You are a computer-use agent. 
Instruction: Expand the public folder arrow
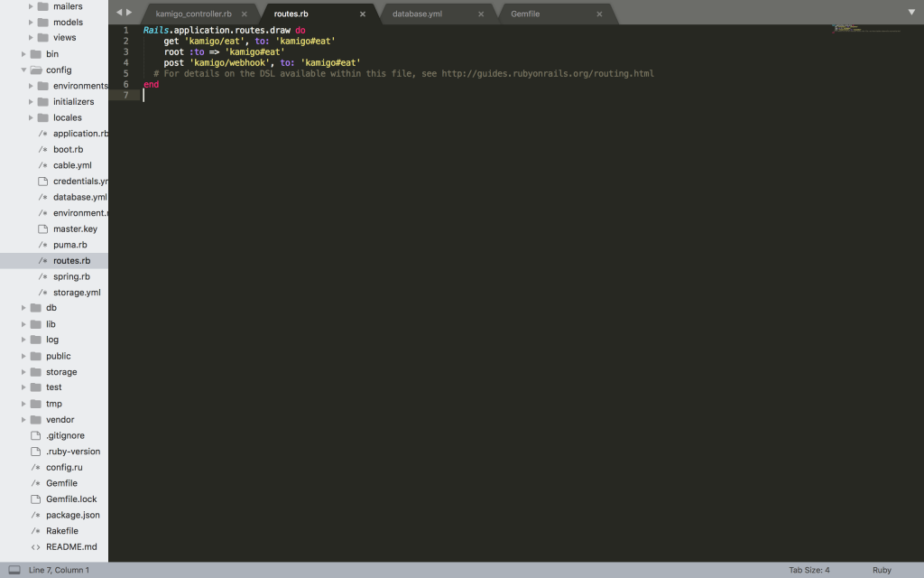click(x=23, y=356)
